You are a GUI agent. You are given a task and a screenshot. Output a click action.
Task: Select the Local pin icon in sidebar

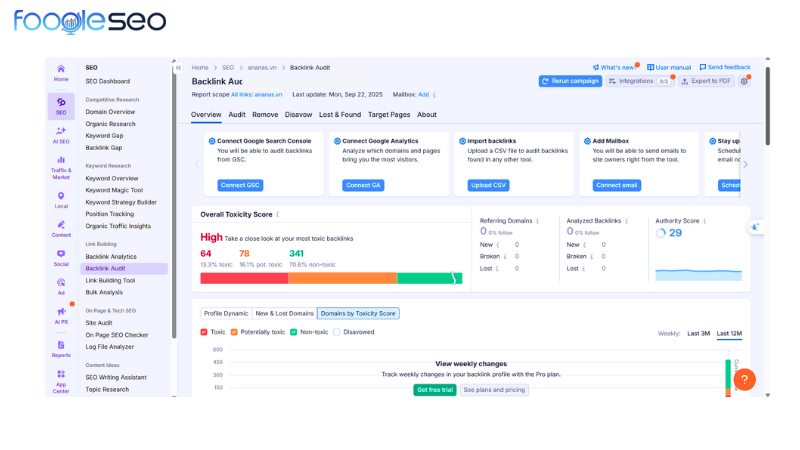61,198
